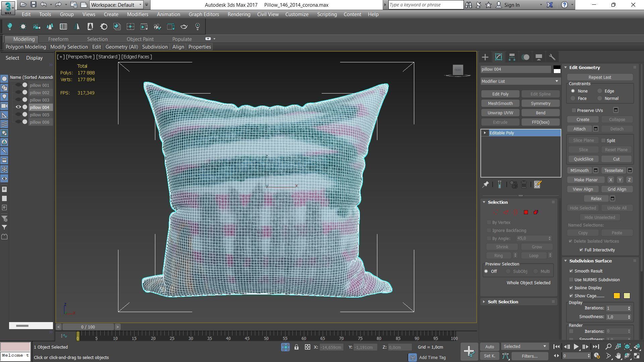The width and height of the screenshot is (644, 362).
Task: Click the MeshSmooth modifier button
Action: [500, 104]
